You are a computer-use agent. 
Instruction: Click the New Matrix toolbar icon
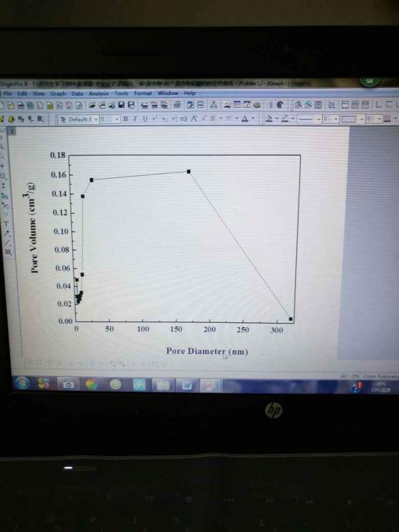(50, 105)
